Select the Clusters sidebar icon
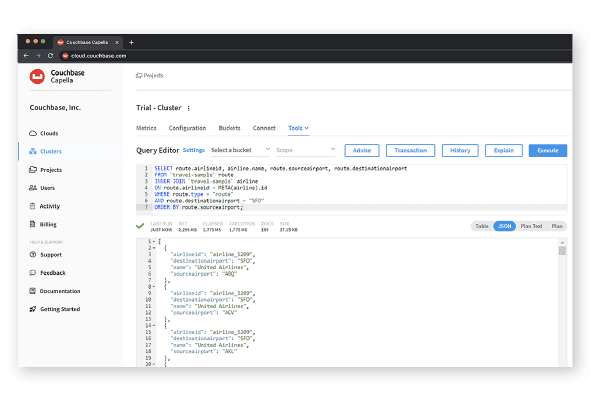 (x=33, y=151)
